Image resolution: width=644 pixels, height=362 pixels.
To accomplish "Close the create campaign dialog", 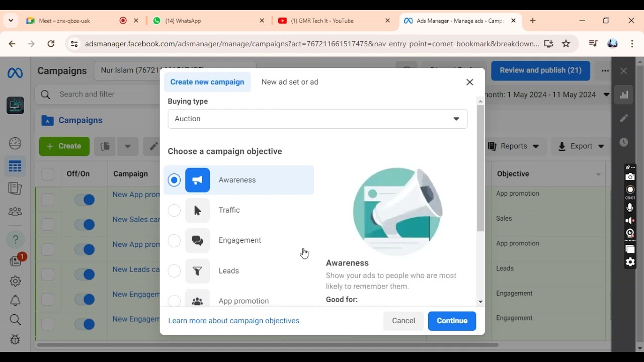I will coord(470,82).
